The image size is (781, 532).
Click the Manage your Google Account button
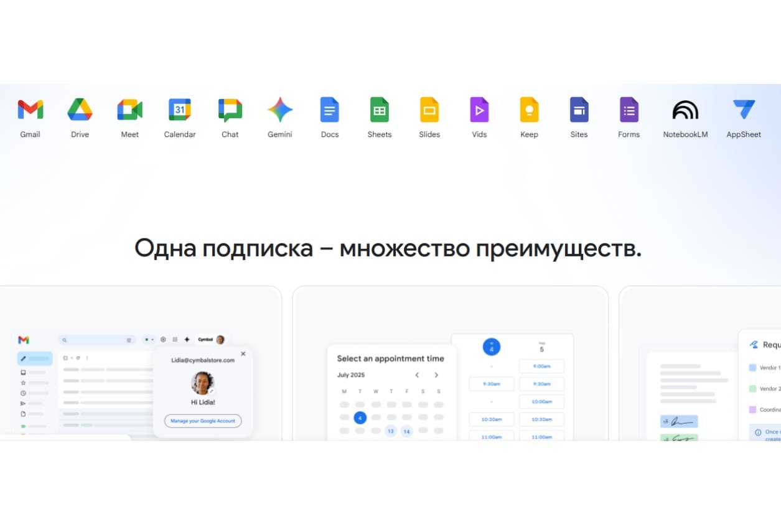(203, 421)
